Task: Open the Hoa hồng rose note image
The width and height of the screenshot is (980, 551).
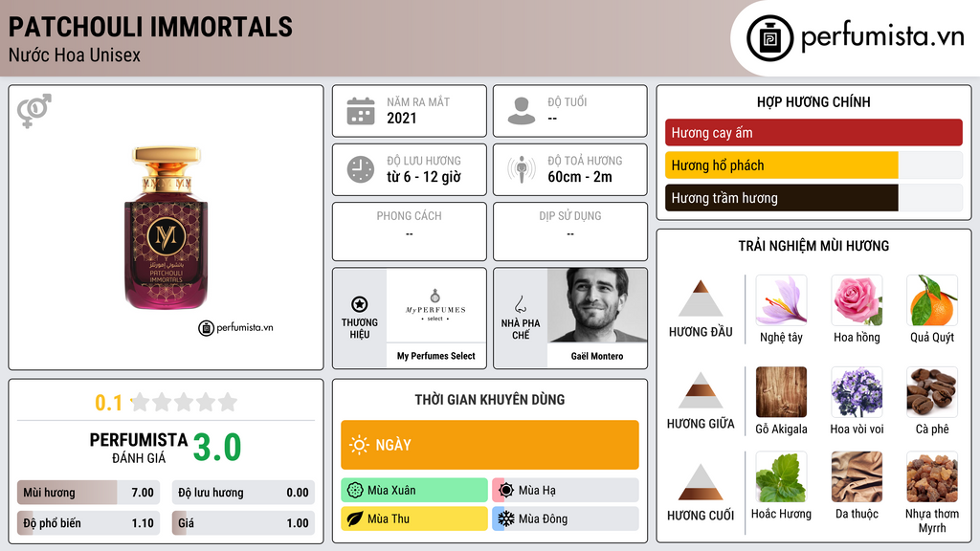Action: pyautogui.click(x=857, y=300)
